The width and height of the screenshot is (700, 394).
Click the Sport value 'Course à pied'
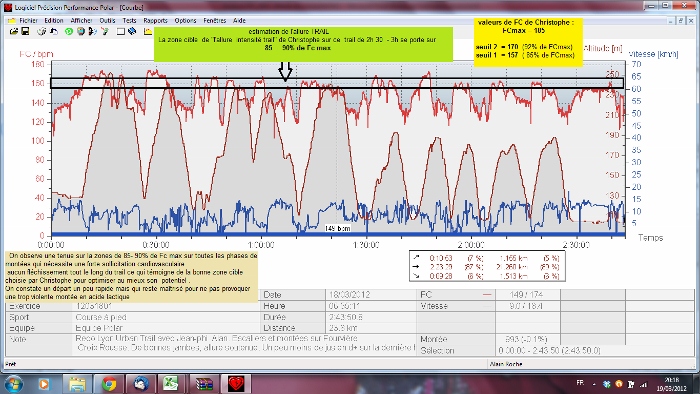(101, 317)
